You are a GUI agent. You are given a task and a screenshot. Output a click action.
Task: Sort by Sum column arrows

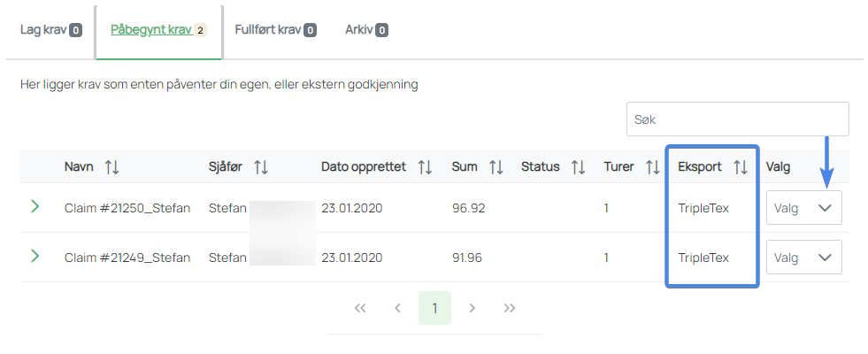coord(496,166)
